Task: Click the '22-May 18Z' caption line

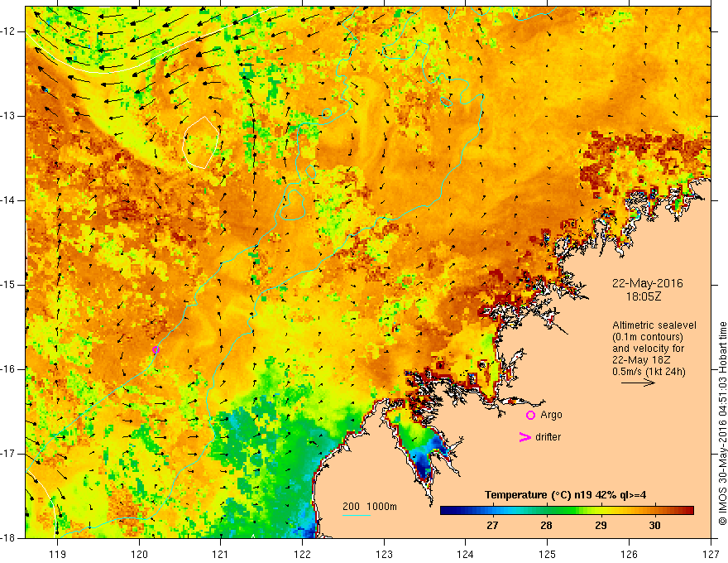Action: click(x=642, y=360)
